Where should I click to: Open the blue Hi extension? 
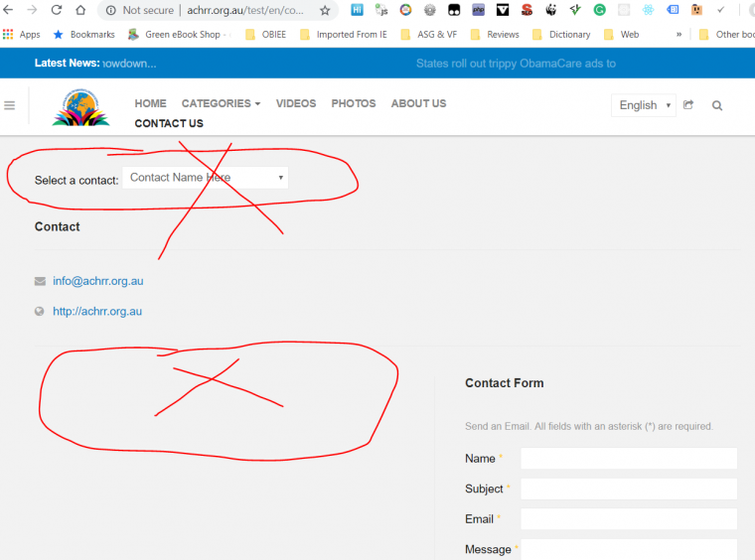click(357, 10)
